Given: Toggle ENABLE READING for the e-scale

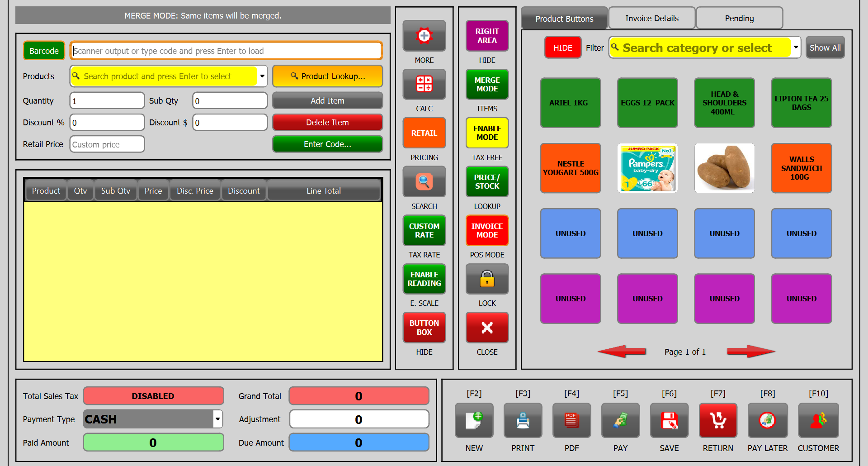Looking at the screenshot, I should tap(424, 279).
